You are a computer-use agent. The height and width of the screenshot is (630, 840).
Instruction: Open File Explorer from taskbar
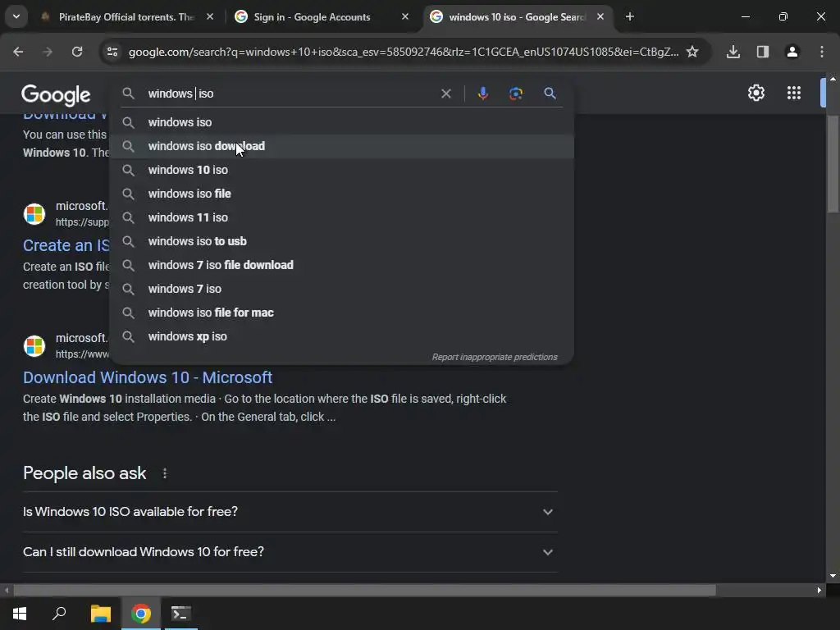[100, 614]
